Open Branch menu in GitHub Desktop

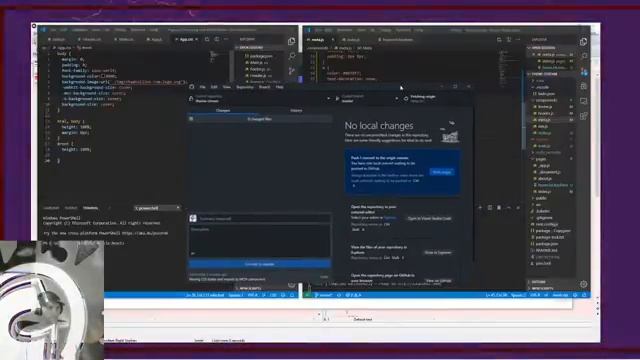point(264,87)
